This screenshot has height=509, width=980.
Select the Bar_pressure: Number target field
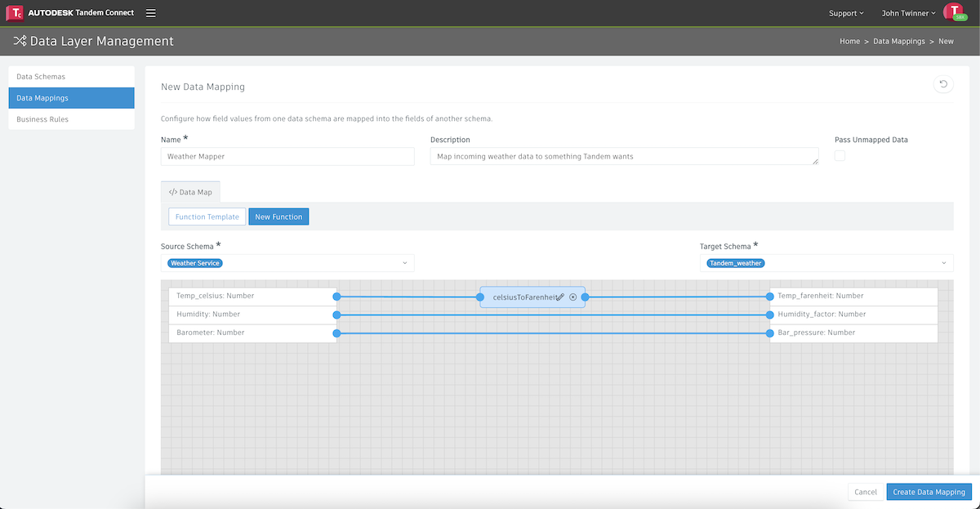click(853, 333)
